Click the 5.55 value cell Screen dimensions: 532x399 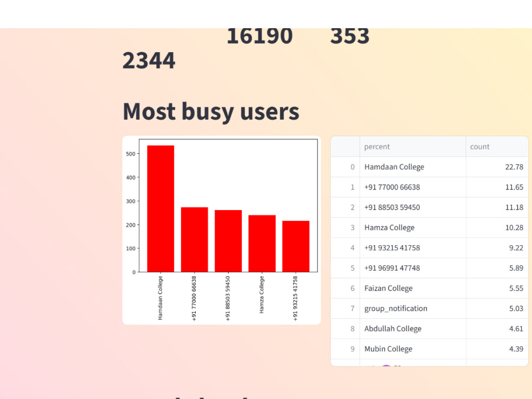pyautogui.click(x=497, y=288)
